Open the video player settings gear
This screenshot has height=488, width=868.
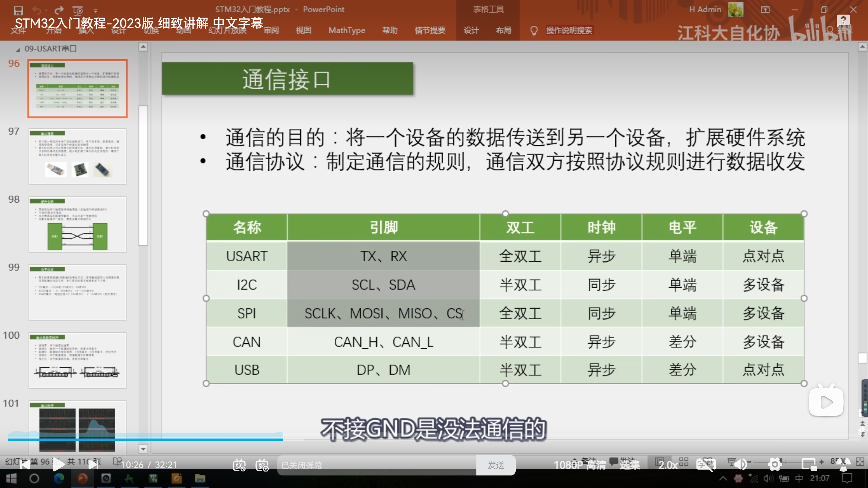tap(775, 465)
